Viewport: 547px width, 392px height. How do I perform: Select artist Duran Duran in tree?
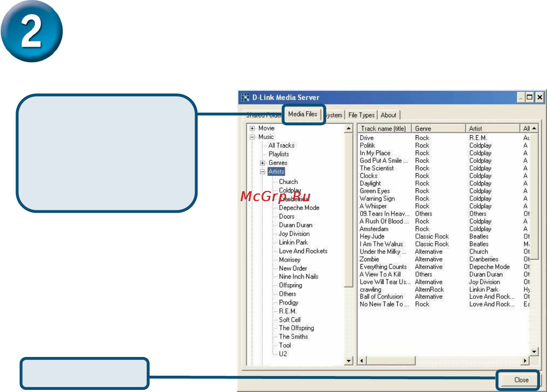click(x=296, y=225)
